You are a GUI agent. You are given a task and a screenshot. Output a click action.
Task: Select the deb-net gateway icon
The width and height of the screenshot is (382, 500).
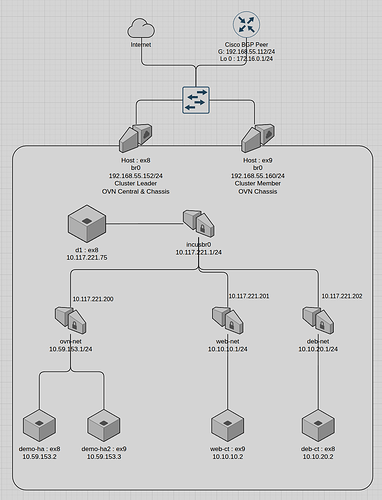tap(318, 320)
